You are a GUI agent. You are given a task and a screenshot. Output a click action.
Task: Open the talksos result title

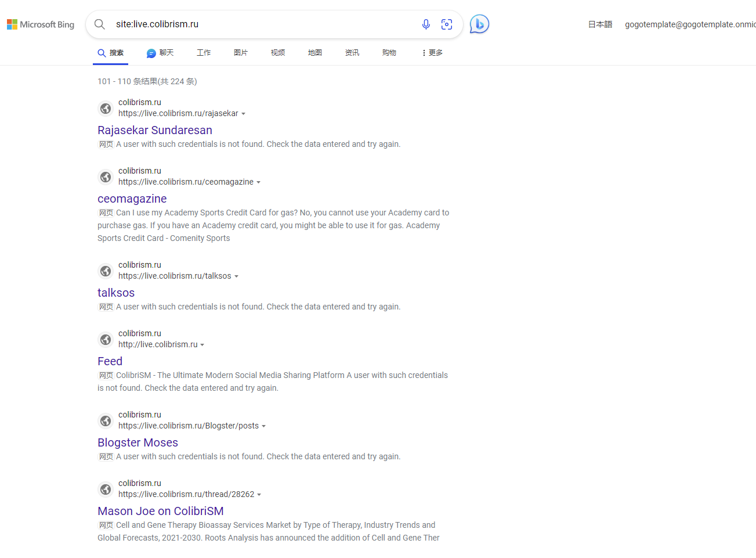coord(116,293)
